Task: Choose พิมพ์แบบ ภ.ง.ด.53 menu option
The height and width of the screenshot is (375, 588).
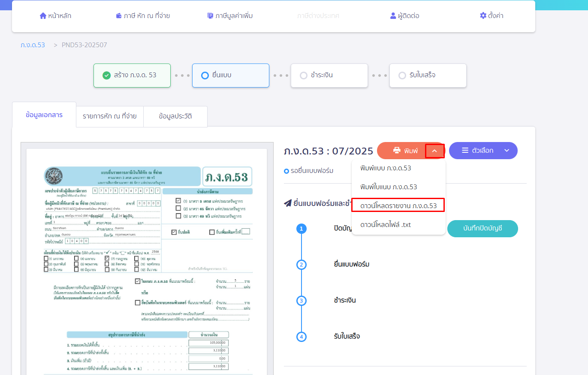Action: tap(386, 168)
